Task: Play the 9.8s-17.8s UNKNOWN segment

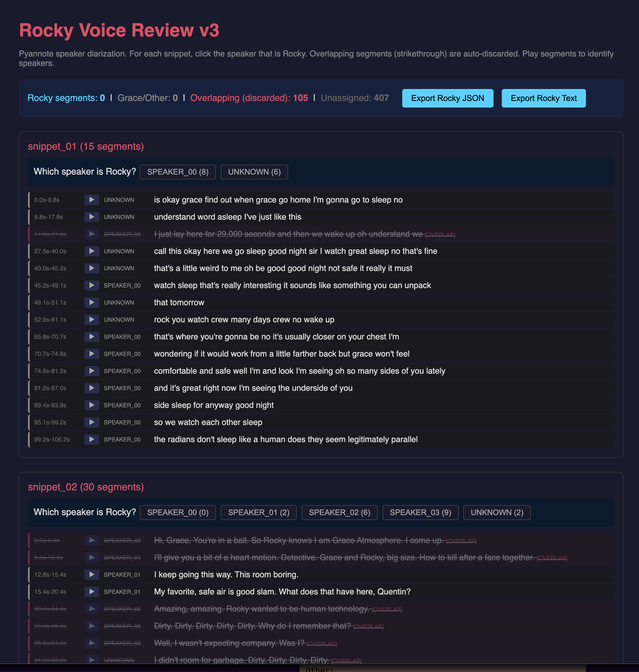Action: tap(92, 217)
